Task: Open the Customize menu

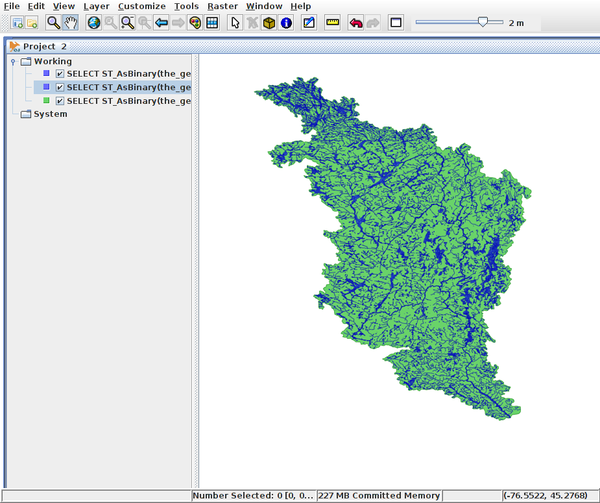Action: pos(141,6)
